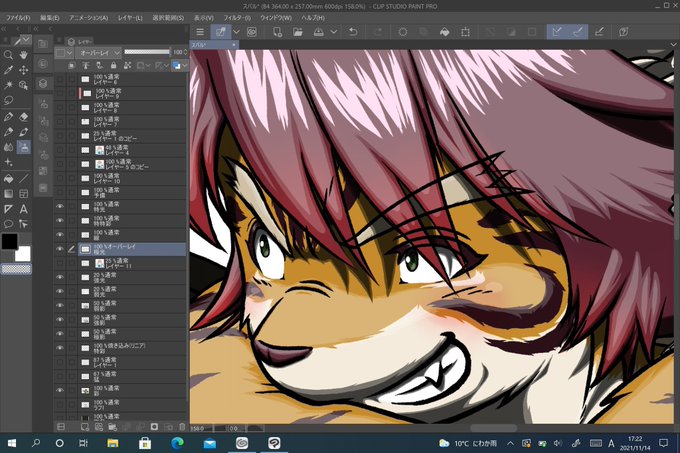Select the Gradient tool
Screen dimensions: 680x453
[x=8, y=194]
